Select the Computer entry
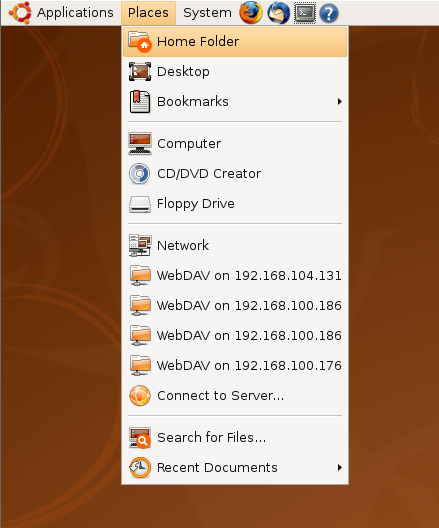The height and width of the screenshot is (528, 439). click(235, 143)
